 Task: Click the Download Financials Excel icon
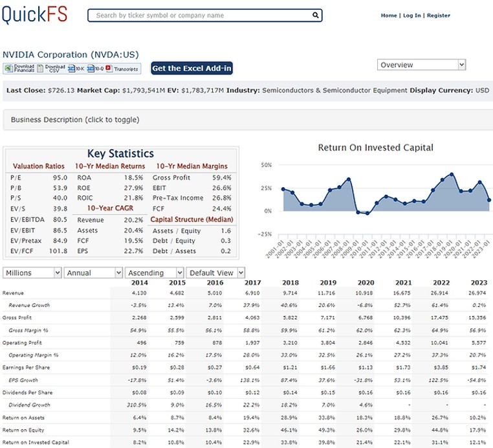point(8,68)
